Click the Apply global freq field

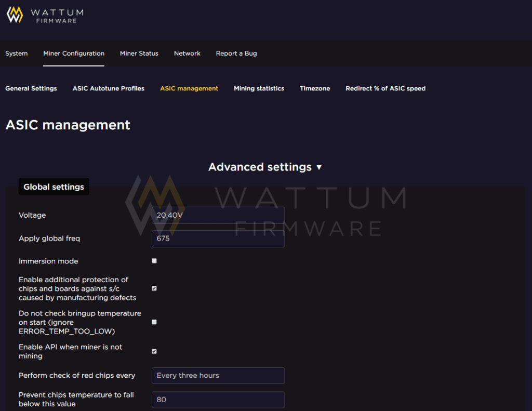[x=218, y=239]
